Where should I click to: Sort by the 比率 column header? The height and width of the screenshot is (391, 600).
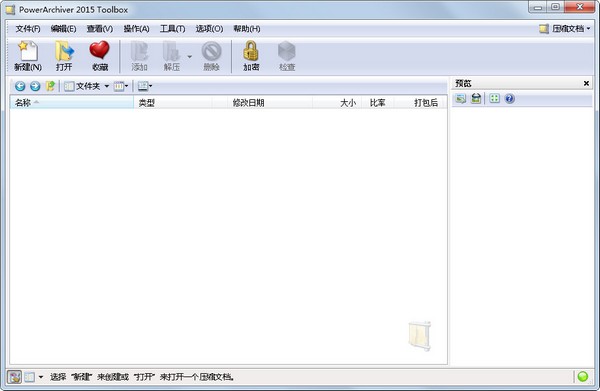click(378, 103)
